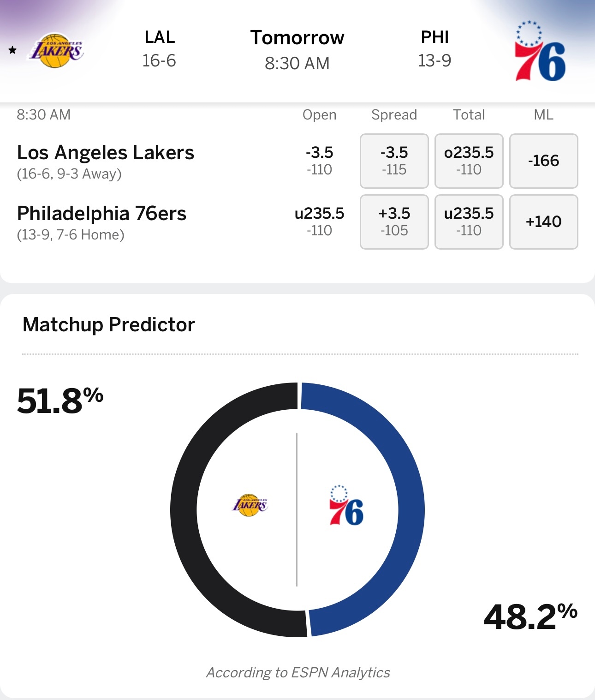
Task: Choose the under 235.5 total bet
Action: pos(469,221)
